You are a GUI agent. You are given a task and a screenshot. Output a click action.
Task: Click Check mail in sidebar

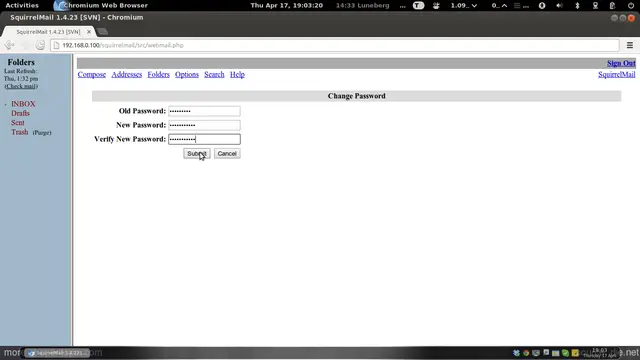click(x=21, y=86)
